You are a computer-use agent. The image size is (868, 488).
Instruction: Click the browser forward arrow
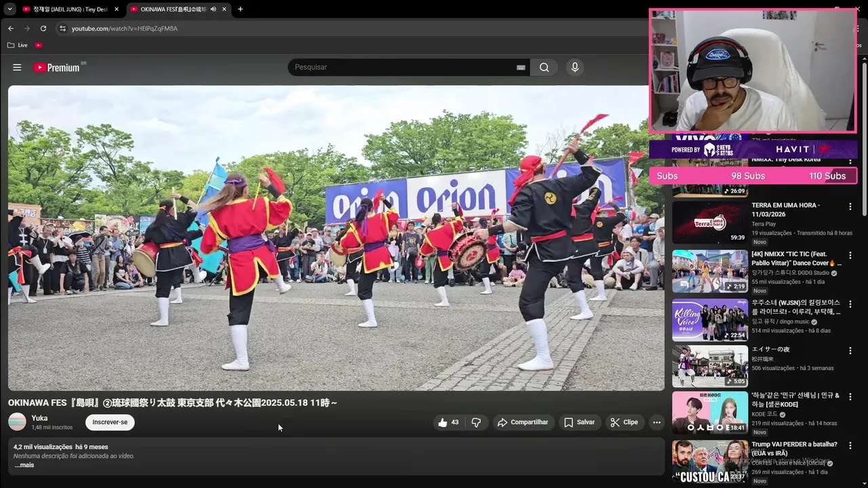27,28
